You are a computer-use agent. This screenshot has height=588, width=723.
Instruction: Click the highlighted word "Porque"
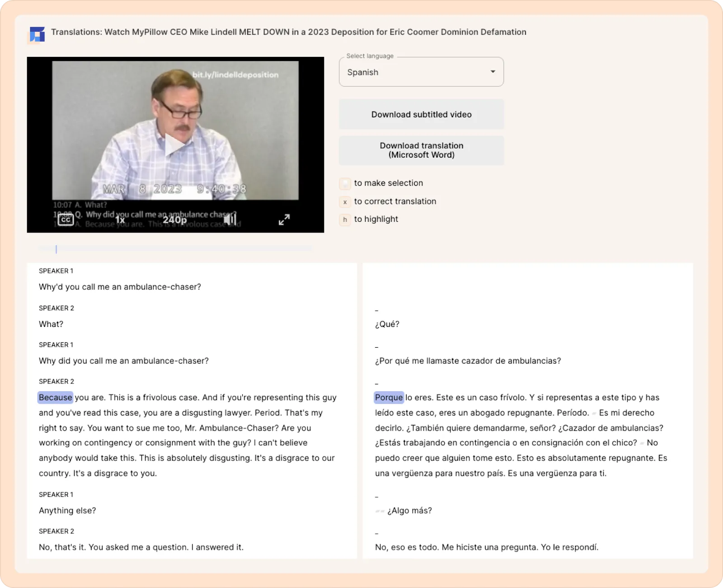[x=389, y=397]
